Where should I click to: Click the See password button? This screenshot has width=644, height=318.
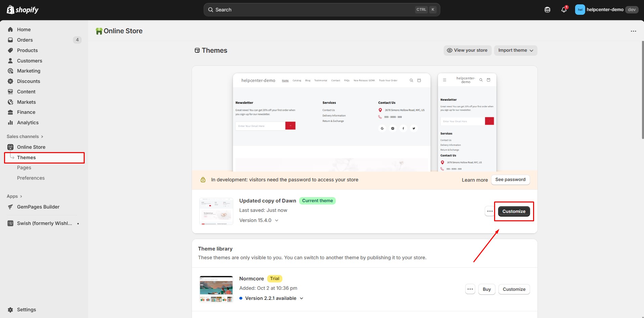(x=510, y=180)
